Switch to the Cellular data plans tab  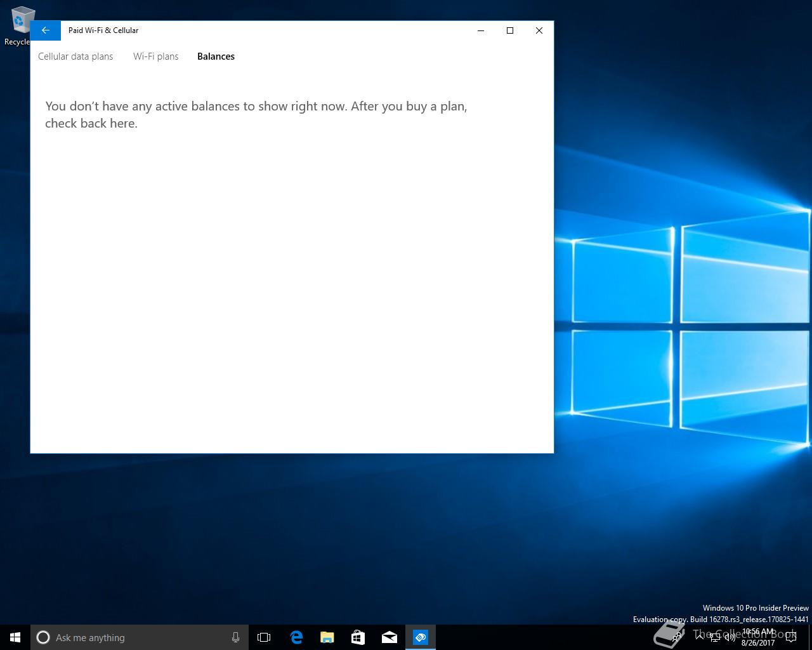pos(75,56)
